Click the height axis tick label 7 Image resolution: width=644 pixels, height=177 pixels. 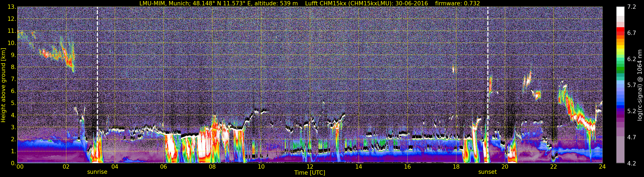click(13, 79)
